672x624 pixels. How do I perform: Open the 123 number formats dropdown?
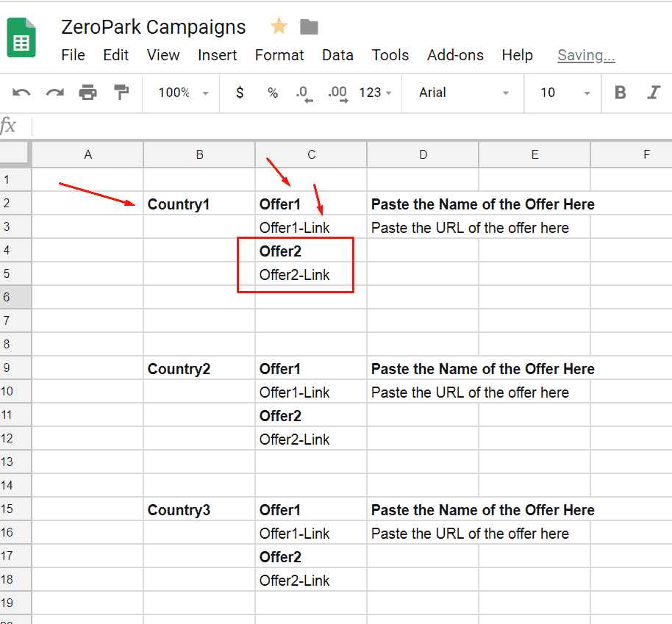coord(376,93)
